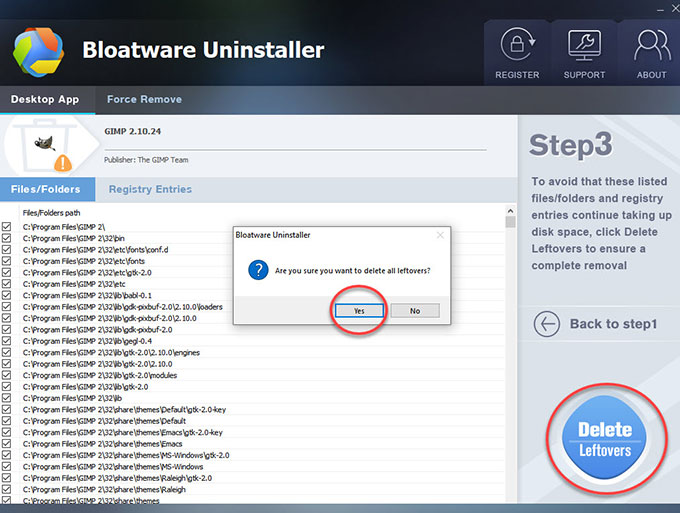Toggle checkbox for 32\lib\gegl-0.4
The image size is (680, 513).
pyautogui.click(x=7, y=341)
